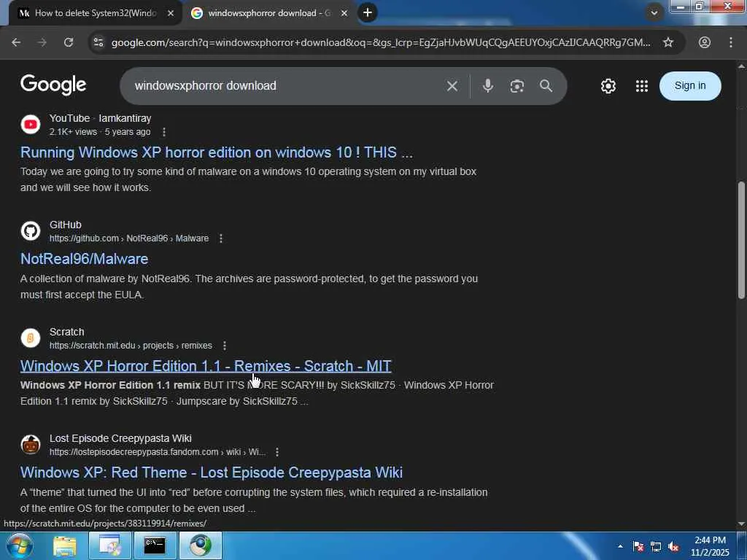
Task: Switch to the How to delete System32 tab
Action: pos(97,13)
